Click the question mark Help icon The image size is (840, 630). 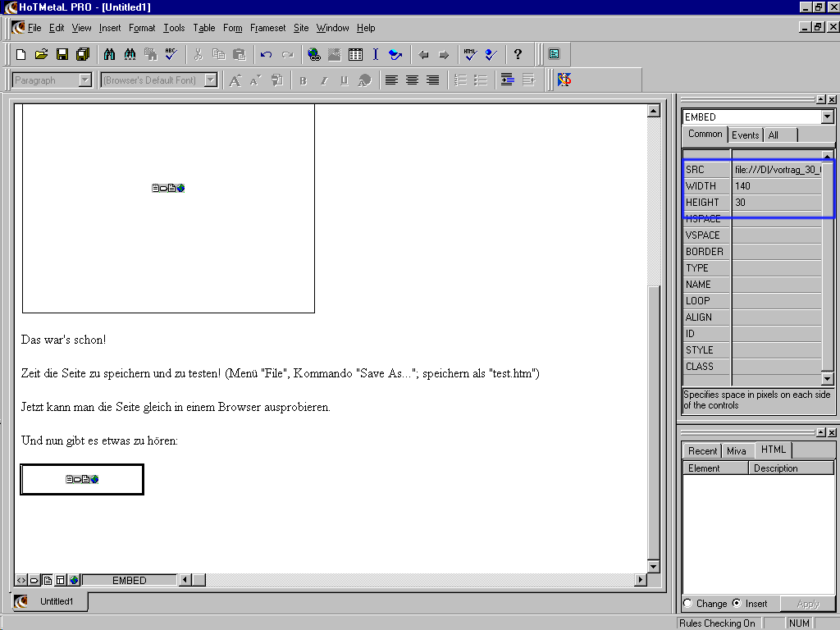pos(518,55)
